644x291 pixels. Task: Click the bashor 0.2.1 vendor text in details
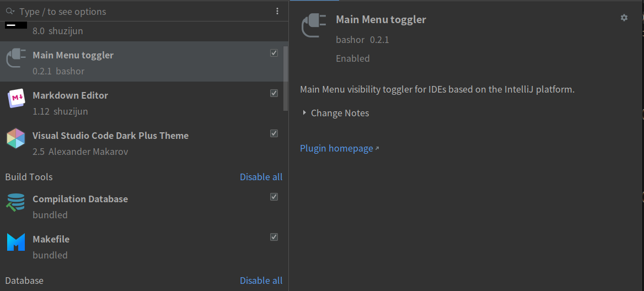362,40
